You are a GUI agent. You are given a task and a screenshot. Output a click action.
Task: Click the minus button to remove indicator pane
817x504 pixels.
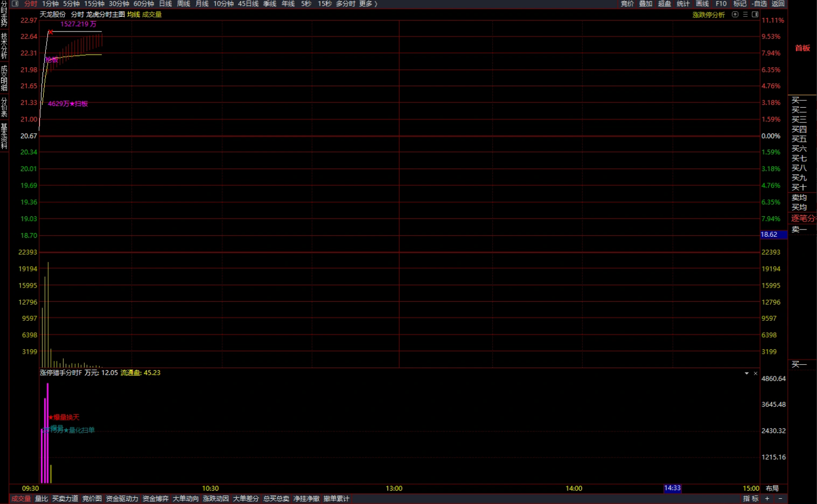click(780, 498)
